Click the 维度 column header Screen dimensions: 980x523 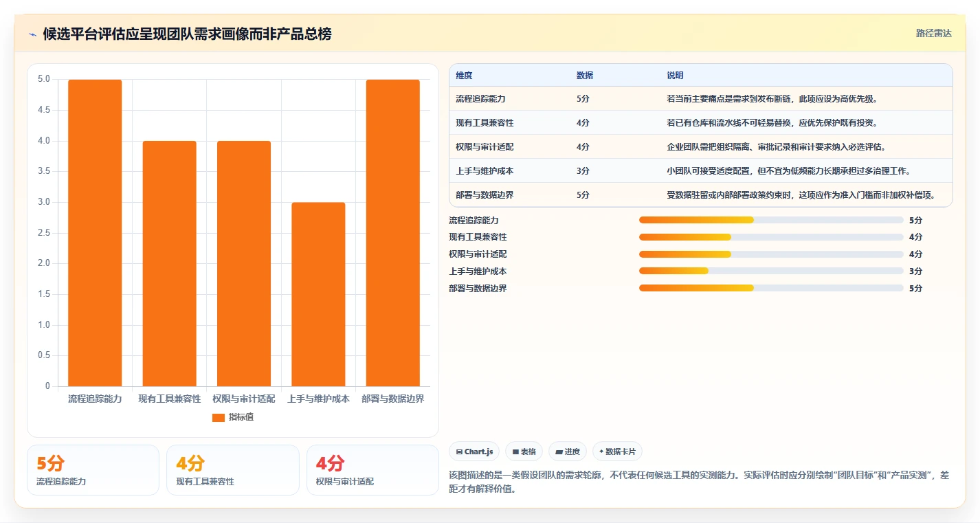(465, 76)
